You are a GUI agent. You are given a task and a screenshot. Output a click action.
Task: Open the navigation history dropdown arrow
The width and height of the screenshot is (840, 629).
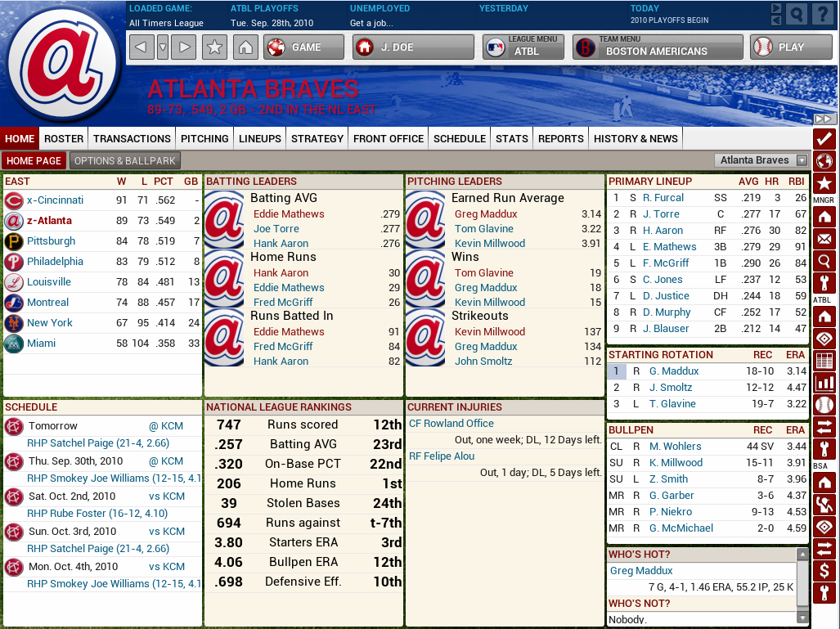[163, 47]
